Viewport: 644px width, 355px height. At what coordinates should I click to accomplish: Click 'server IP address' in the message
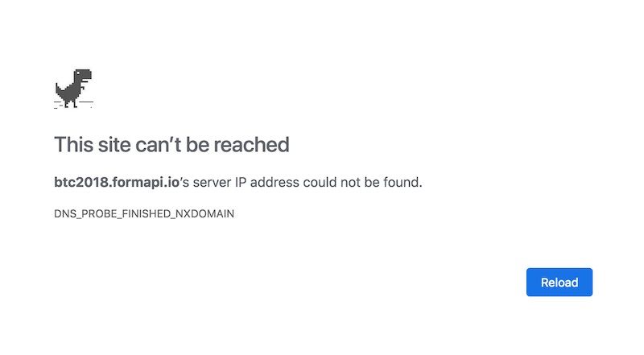[x=246, y=182]
